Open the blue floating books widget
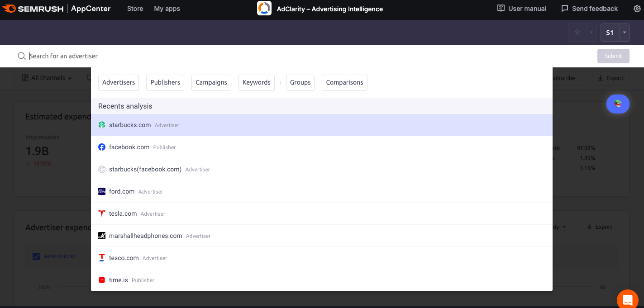The height and width of the screenshot is (308, 644). [x=618, y=104]
